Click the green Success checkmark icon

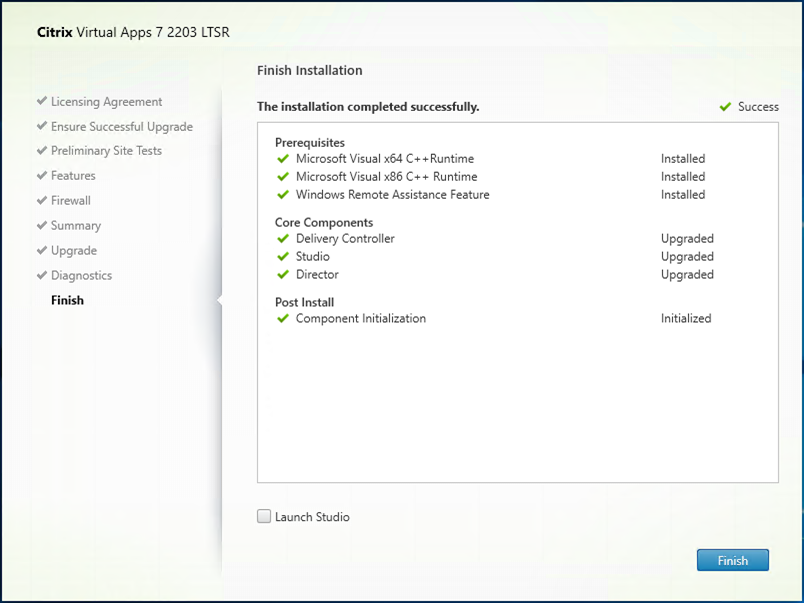pos(725,107)
